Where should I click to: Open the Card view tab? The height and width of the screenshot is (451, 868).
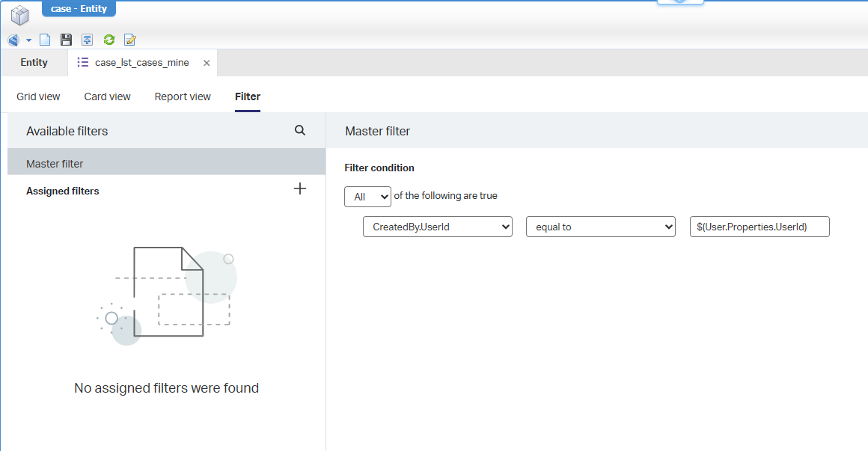click(x=108, y=96)
